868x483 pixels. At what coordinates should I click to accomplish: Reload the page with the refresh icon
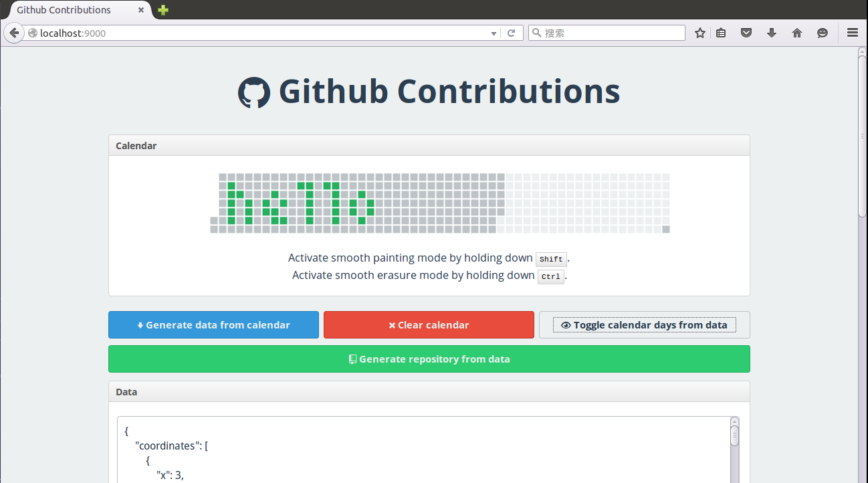tap(511, 33)
